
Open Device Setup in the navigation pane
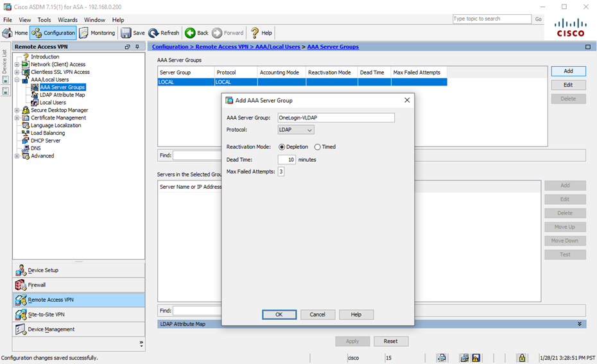coord(79,270)
